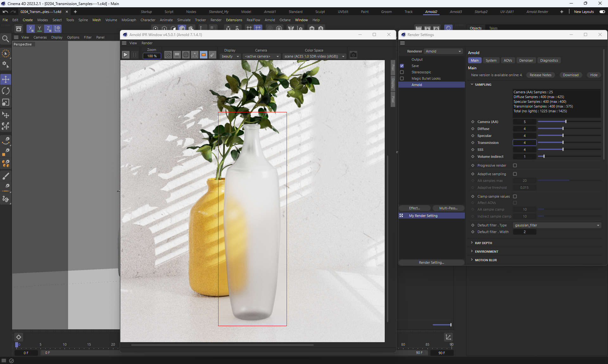Screen dimensions: 608x364
Task: Select the Scale tool in left toolbar
Action: (x=6, y=102)
